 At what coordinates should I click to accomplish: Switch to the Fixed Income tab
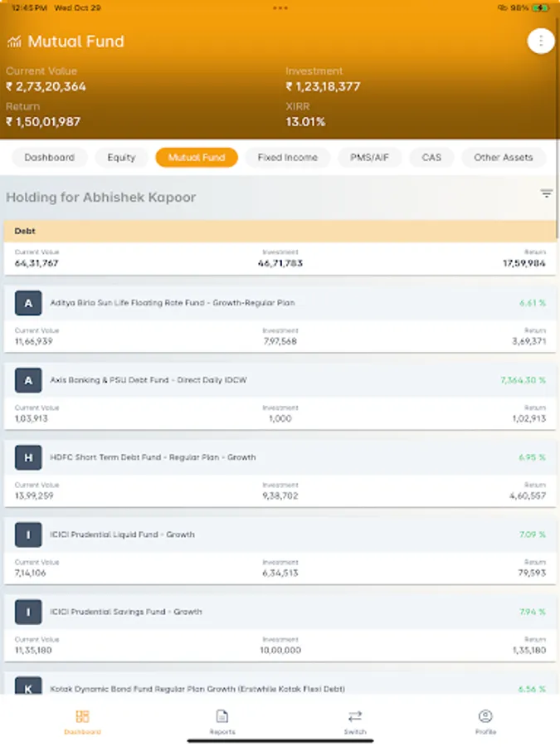coord(288,158)
